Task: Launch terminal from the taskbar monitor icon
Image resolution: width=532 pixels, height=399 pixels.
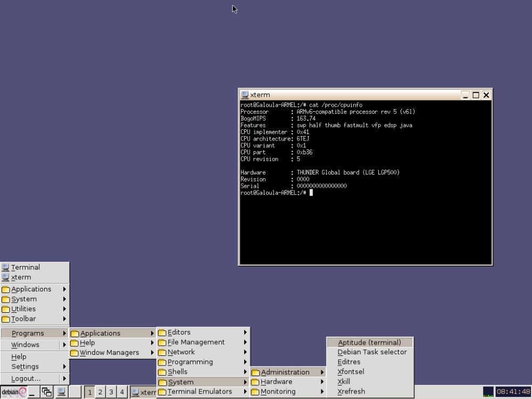Action: tap(61, 392)
